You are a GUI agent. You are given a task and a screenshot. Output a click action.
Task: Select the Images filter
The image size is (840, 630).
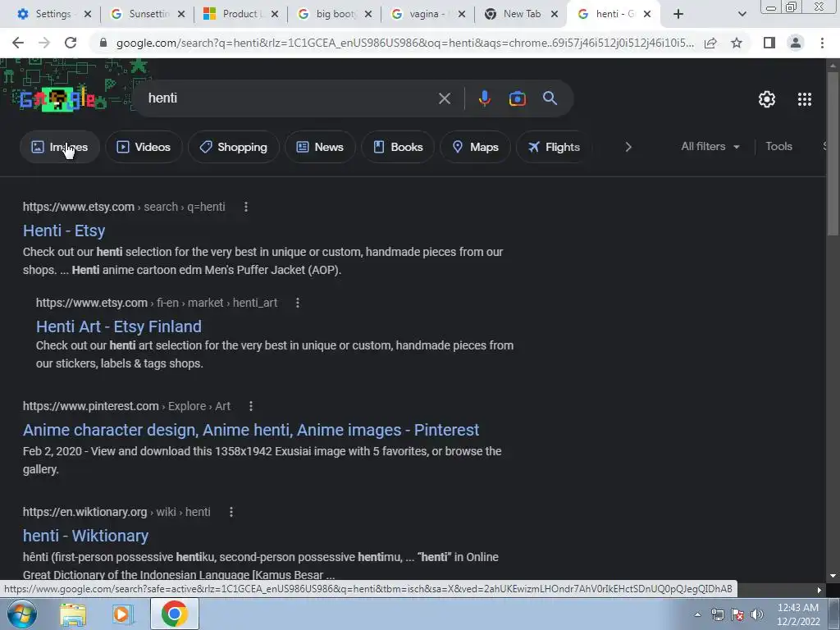60,147
